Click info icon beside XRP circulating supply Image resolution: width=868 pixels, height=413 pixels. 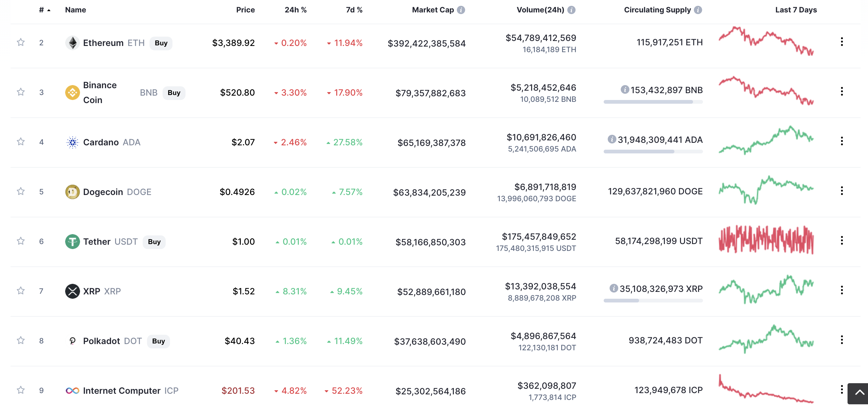[614, 288]
